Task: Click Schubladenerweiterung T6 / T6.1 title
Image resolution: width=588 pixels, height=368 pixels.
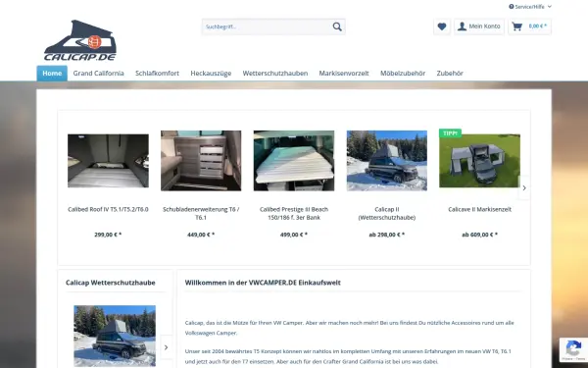Action: [x=201, y=213]
